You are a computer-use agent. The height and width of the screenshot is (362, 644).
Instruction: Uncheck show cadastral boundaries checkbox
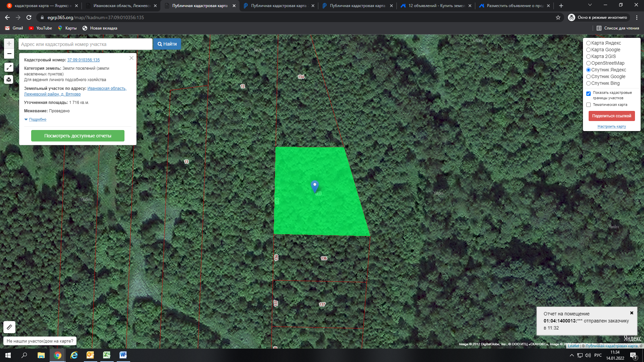tap(588, 94)
